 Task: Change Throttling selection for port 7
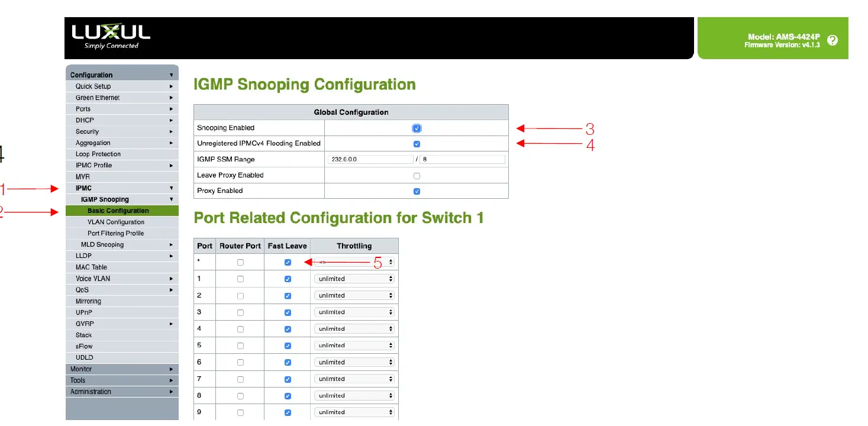pos(354,378)
